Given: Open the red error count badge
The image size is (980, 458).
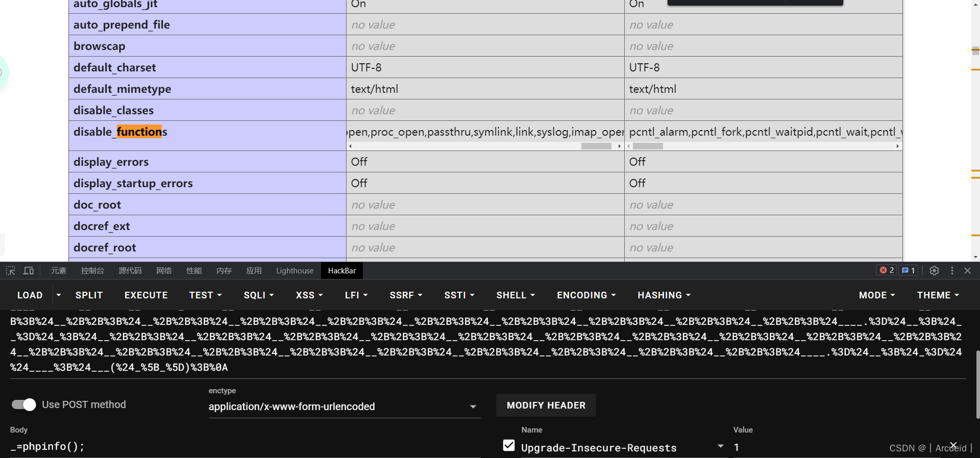Looking at the screenshot, I should [887, 270].
